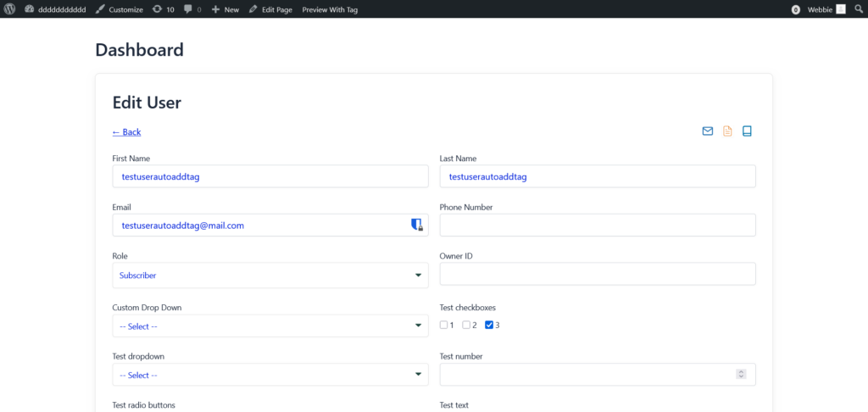Click the Dashboard page heading
Viewport: 868px width, 412px height.
point(140,50)
